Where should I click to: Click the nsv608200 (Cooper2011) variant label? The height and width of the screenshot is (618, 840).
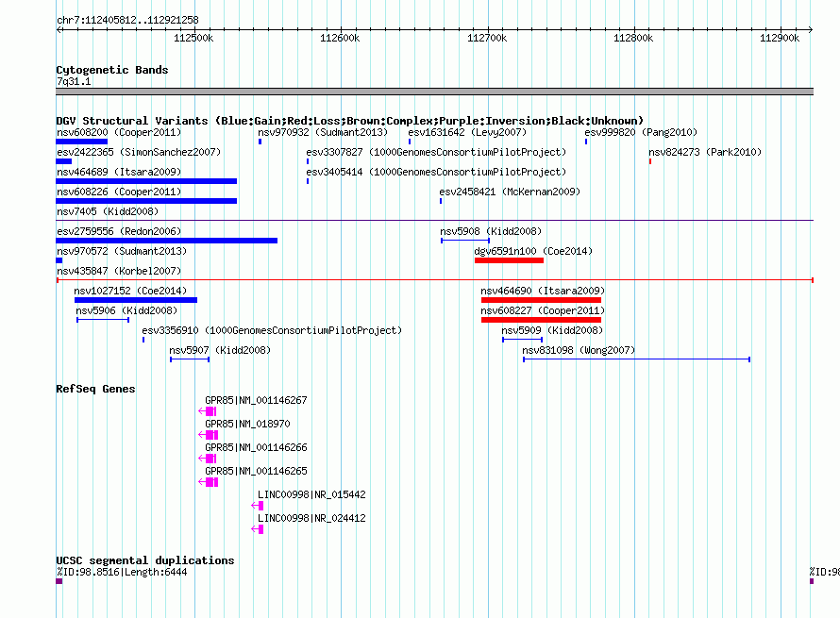pyautogui.click(x=119, y=132)
